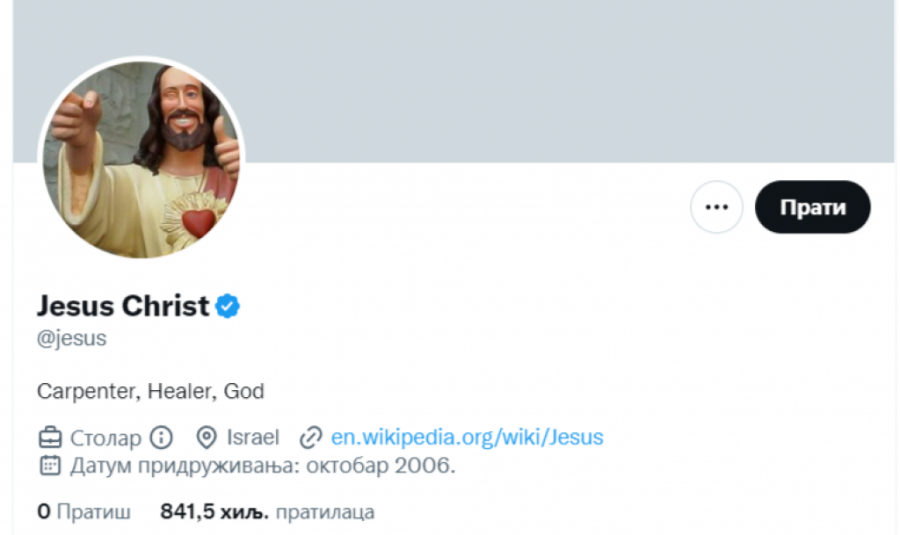The width and height of the screenshot is (900, 535).
Task: Click the info icon beside Столар
Action: point(161,438)
